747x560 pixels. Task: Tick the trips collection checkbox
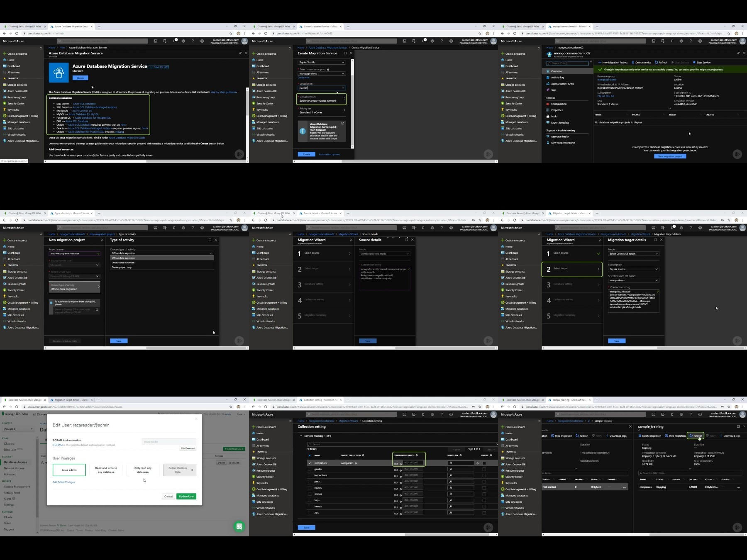(x=310, y=500)
